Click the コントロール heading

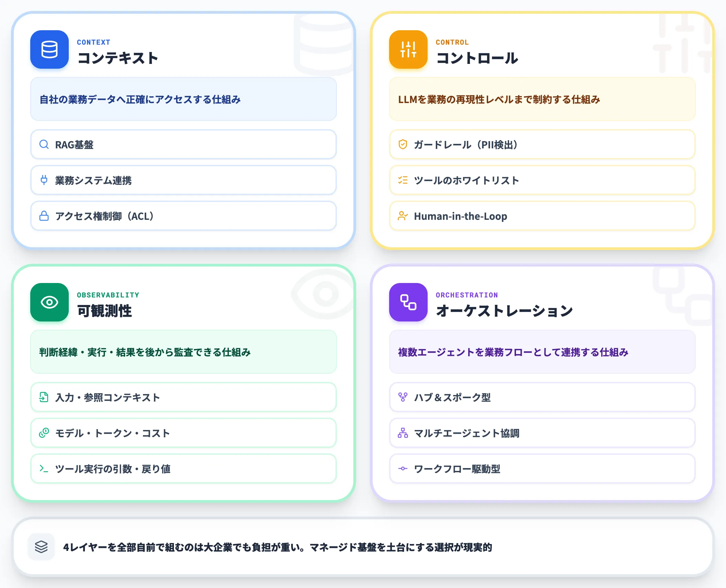(x=477, y=58)
